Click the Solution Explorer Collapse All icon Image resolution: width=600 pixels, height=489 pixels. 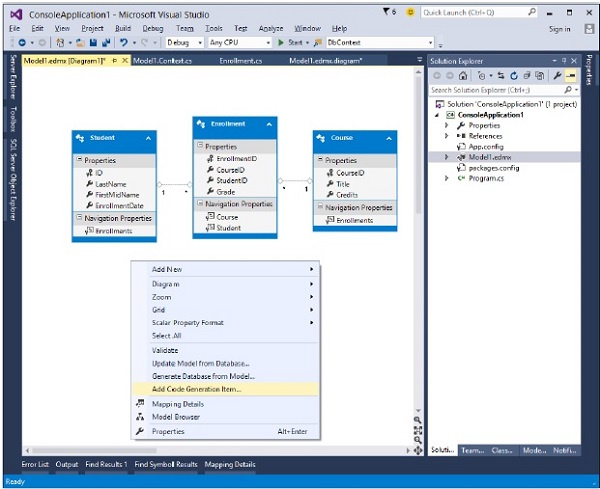point(527,76)
